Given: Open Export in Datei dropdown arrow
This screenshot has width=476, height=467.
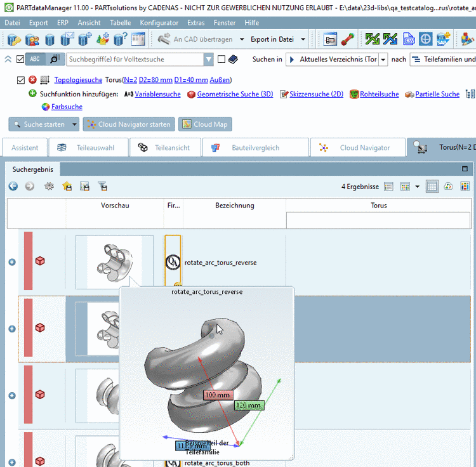Looking at the screenshot, I should [x=303, y=39].
